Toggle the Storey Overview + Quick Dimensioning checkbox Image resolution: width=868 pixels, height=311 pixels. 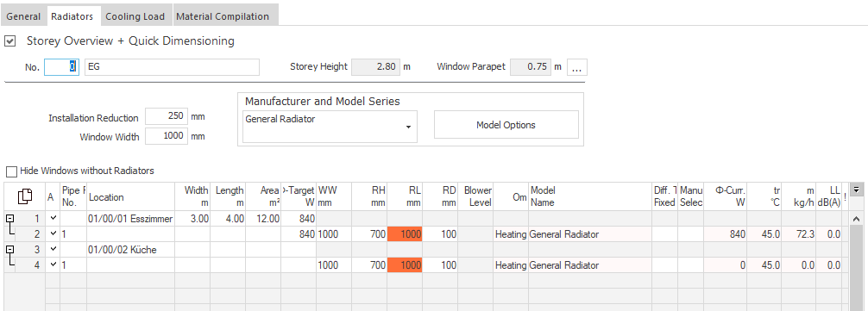(9, 41)
